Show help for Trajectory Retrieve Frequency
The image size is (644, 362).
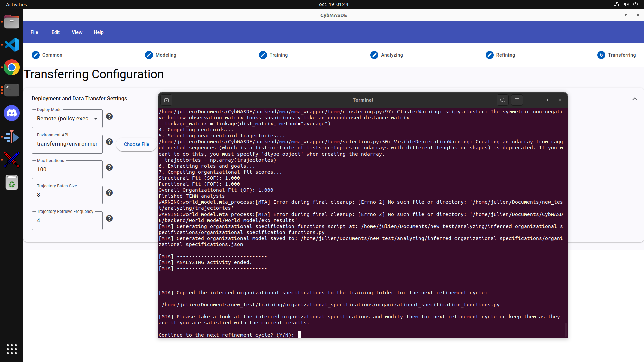pyautogui.click(x=109, y=218)
